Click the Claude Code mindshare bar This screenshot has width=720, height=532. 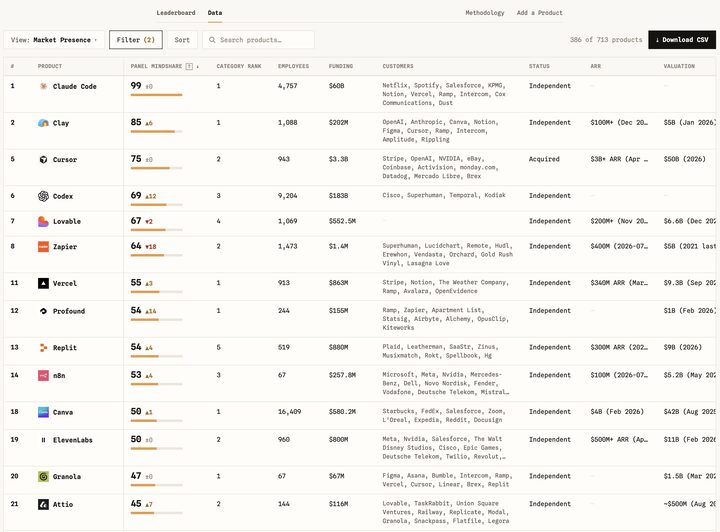(x=157, y=95)
